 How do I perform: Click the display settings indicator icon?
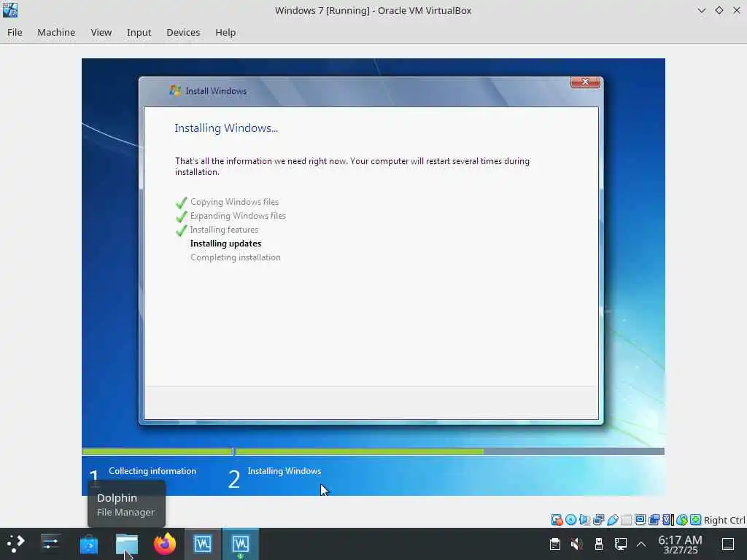point(640,519)
